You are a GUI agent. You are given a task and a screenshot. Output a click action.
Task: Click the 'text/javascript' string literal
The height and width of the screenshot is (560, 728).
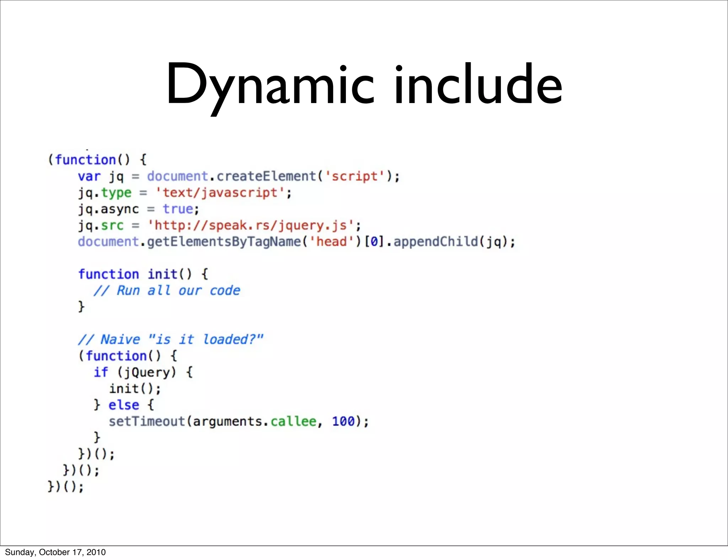[x=220, y=193]
